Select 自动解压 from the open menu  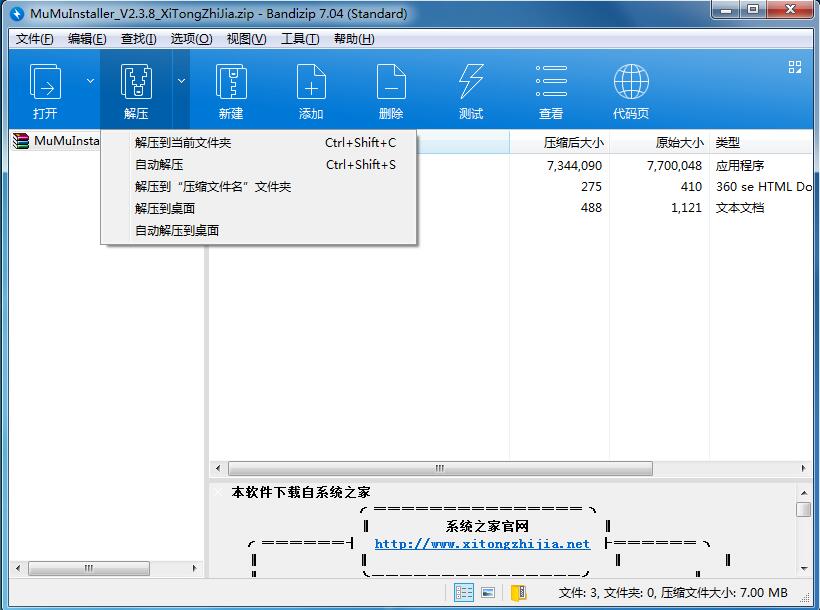tap(160, 165)
